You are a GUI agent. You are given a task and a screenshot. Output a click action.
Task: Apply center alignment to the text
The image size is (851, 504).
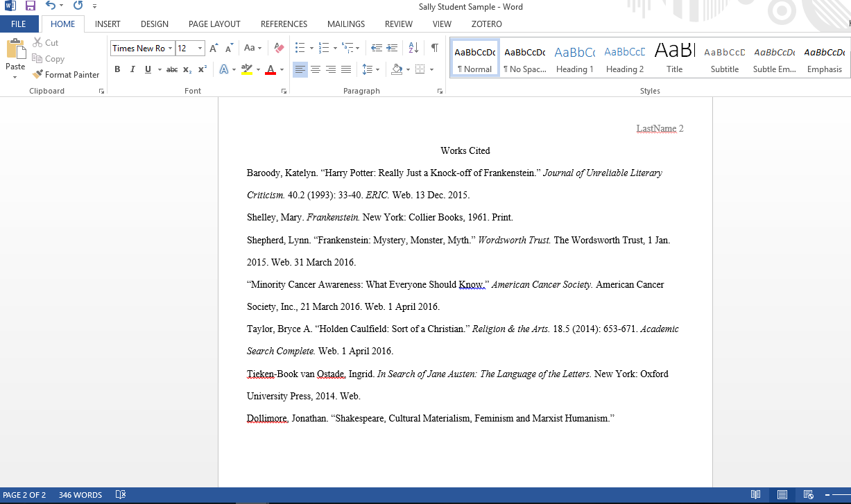(x=315, y=69)
